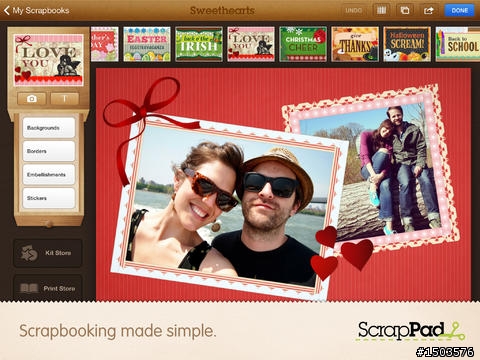Open the Print Store
480x360 pixels.
pos(48,288)
